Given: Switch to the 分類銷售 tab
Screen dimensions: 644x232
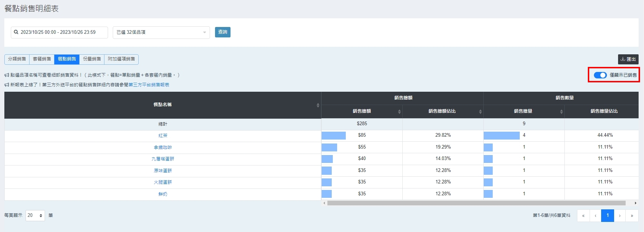Looking at the screenshot, I should pos(17,59).
